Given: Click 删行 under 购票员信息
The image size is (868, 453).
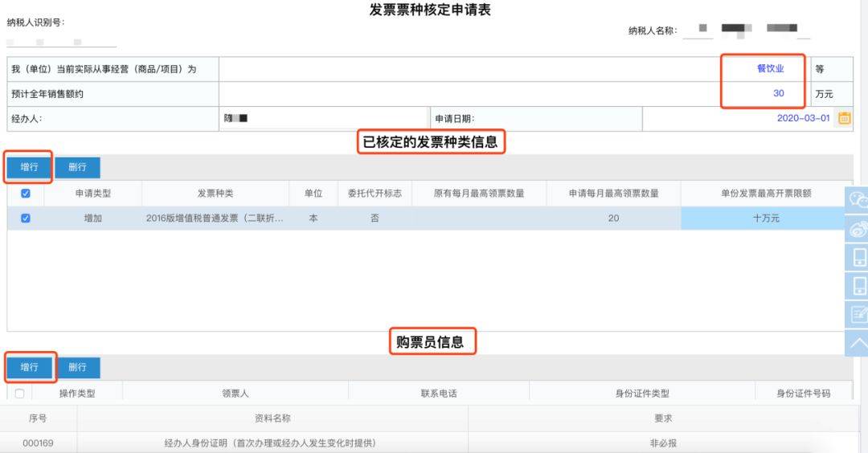Looking at the screenshot, I should pos(77,367).
